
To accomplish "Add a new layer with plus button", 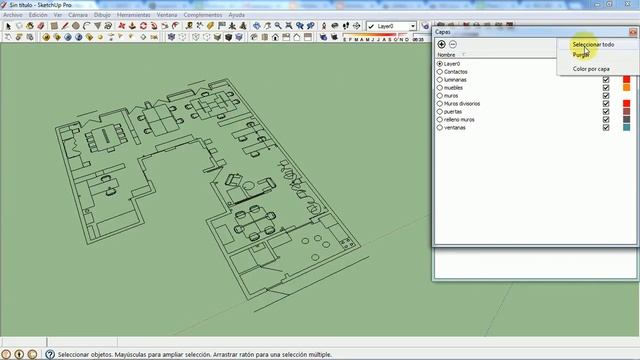I will pos(441,44).
